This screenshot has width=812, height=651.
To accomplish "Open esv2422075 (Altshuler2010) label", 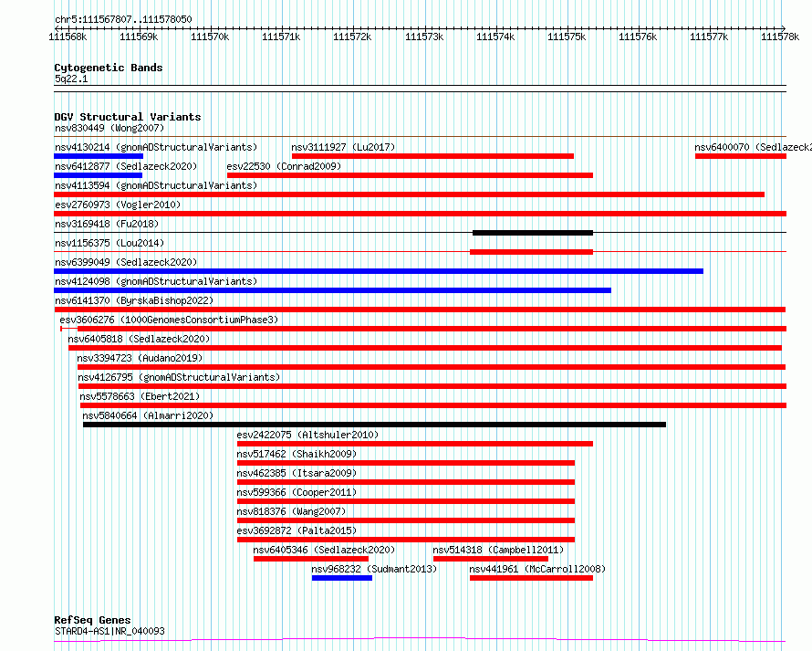I will [307, 435].
